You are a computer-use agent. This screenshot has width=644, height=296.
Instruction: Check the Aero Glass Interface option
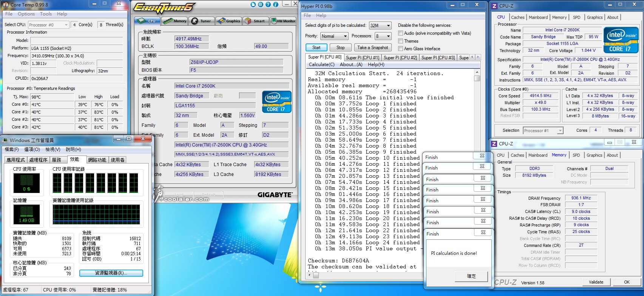[x=401, y=48]
